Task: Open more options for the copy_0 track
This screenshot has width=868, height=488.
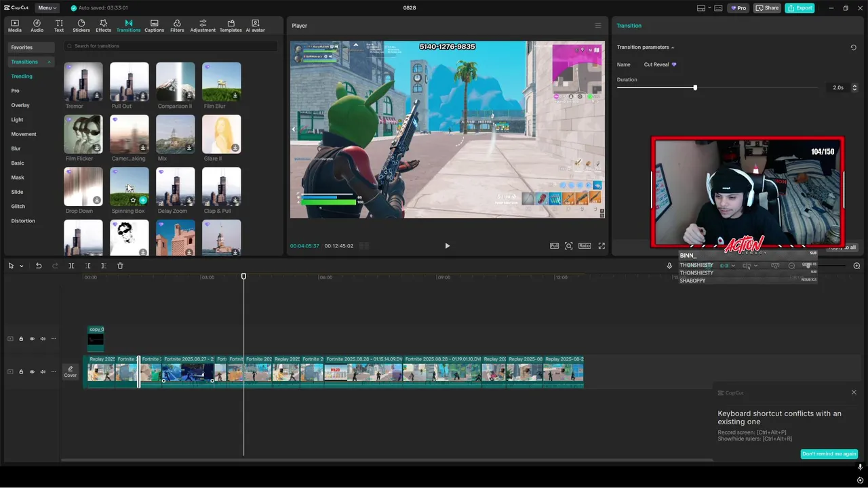Action: point(54,339)
